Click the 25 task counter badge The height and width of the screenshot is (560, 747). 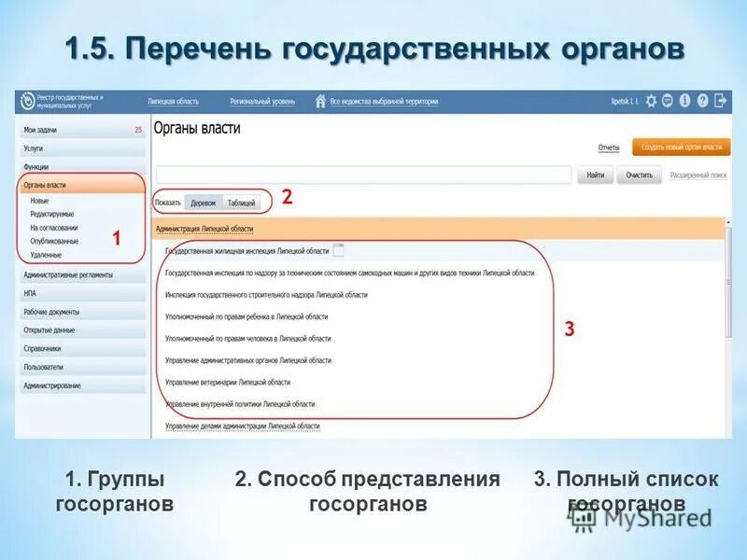(x=138, y=130)
